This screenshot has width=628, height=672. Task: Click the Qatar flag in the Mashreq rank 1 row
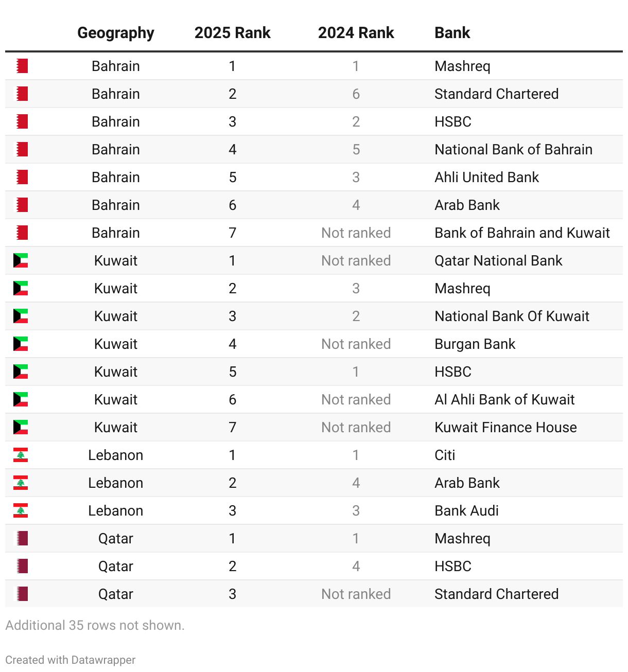point(21,538)
